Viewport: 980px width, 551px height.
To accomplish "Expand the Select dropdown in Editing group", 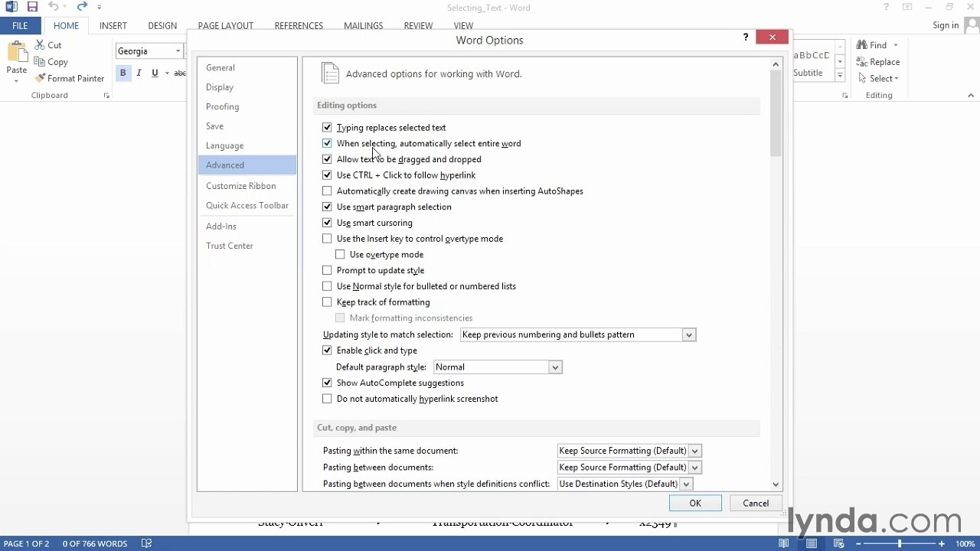I will (897, 78).
